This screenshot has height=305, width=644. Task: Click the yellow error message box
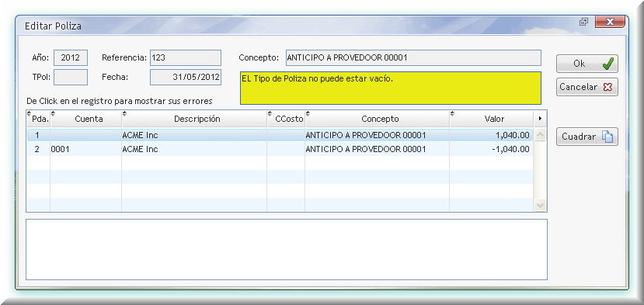click(x=391, y=88)
